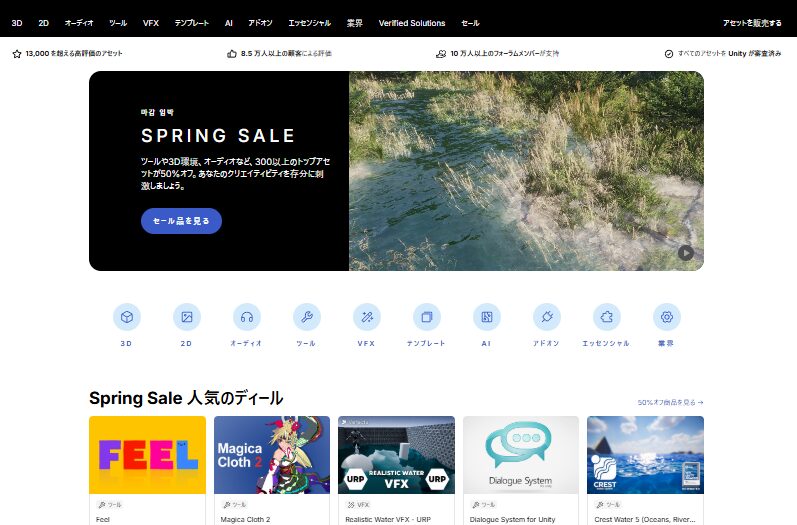Screen dimensions: 797x525
Task: Click the ツール tag on Magica Cloth card
Action: click(234, 505)
